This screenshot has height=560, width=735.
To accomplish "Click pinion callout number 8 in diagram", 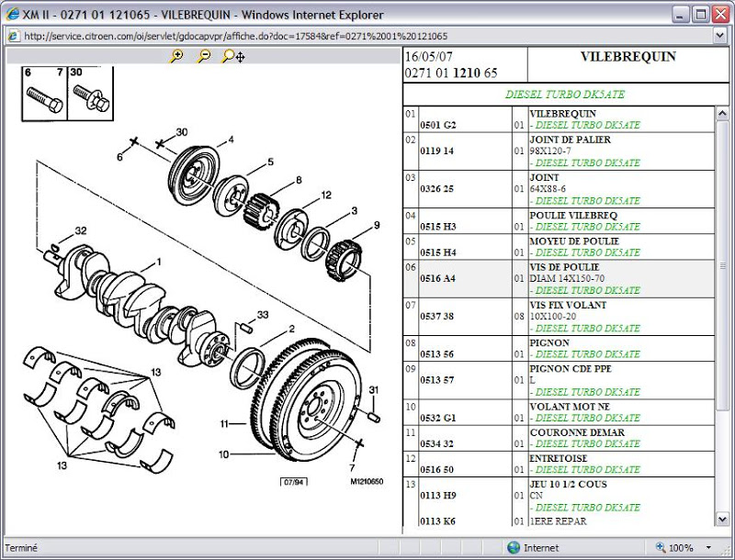I will pos(299,180).
